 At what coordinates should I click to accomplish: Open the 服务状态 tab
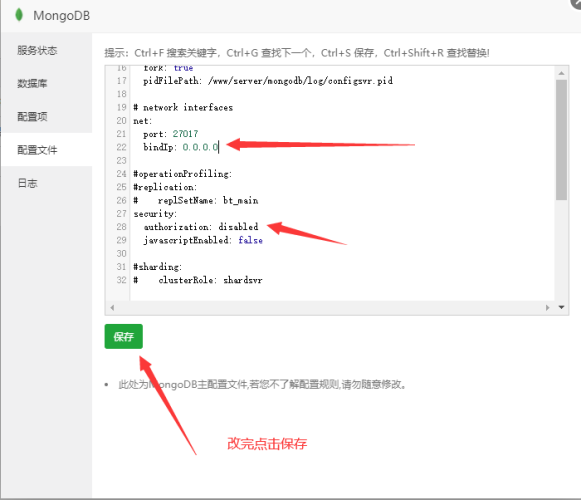[46, 50]
